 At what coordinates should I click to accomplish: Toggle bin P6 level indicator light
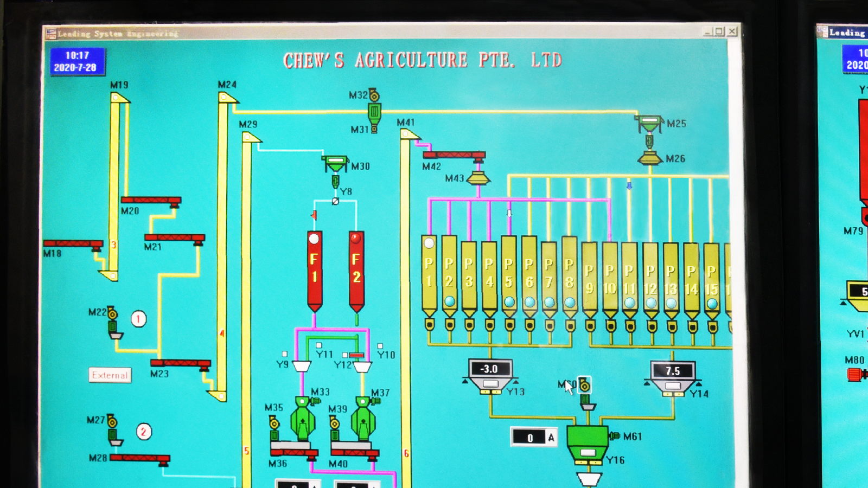[529, 302]
